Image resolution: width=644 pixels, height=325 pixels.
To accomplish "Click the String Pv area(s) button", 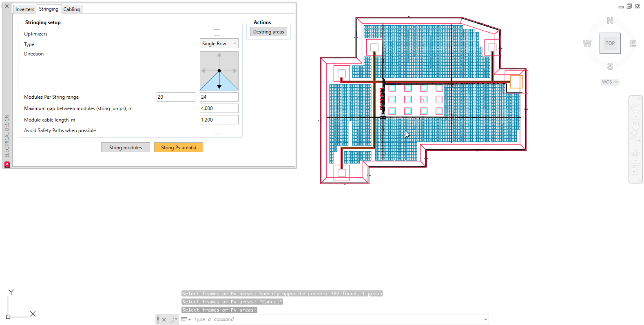I will point(179,147).
